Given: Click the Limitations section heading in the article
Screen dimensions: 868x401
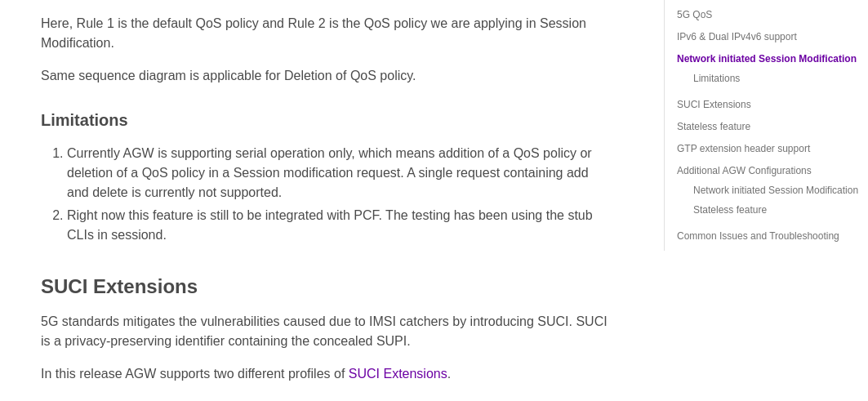Looking at the screenshot, I should 84,120.
